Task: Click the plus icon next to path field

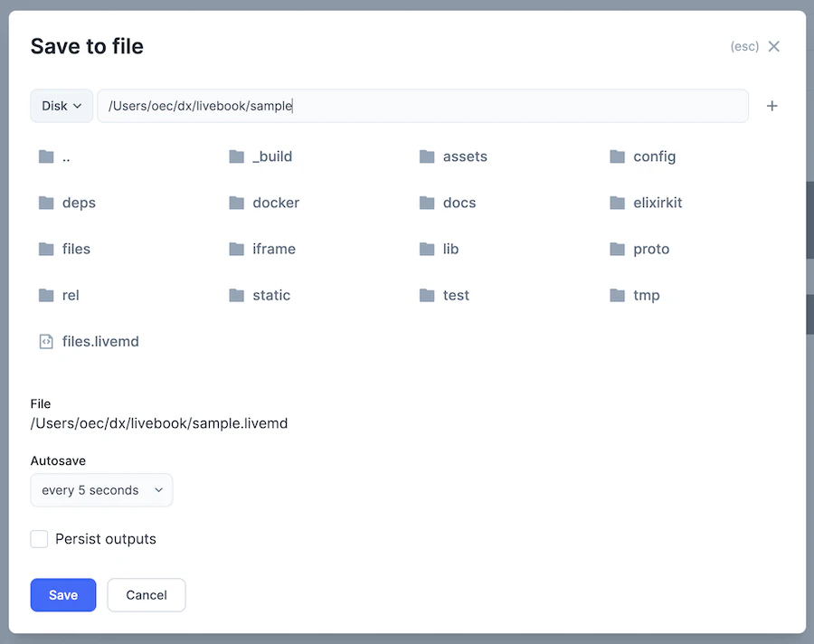Action: click(772, 106)
